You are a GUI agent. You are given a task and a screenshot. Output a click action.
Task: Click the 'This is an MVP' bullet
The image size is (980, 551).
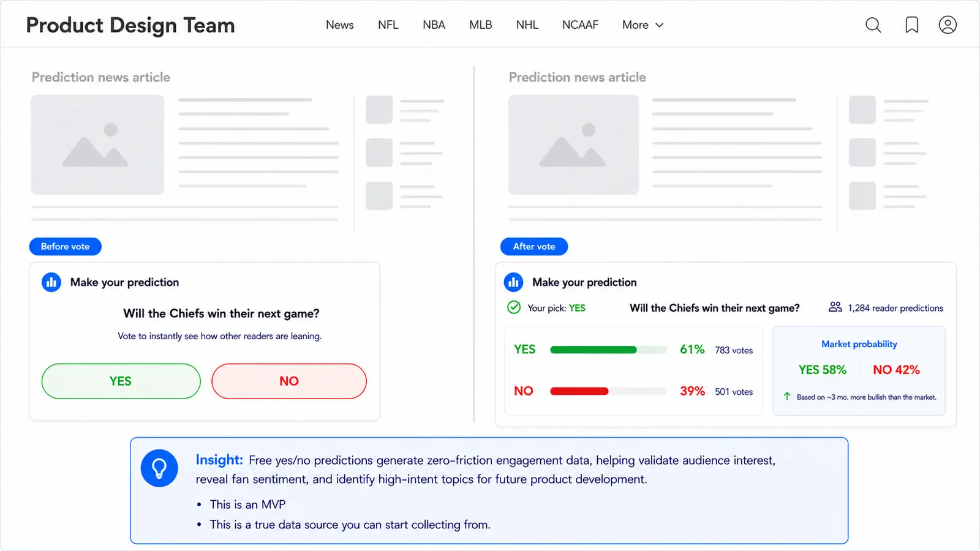click(x=247, y=504)
